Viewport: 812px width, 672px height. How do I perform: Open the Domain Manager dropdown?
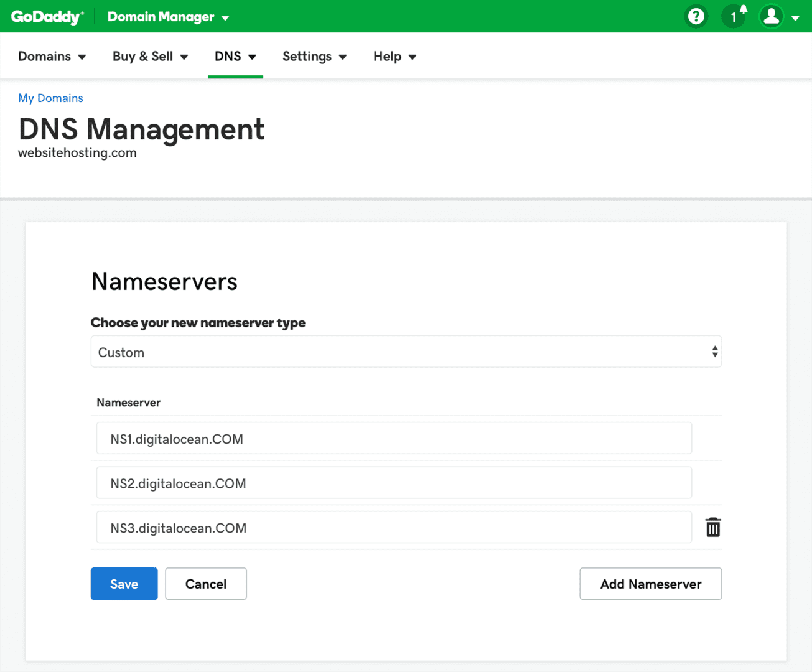point(168,17)
